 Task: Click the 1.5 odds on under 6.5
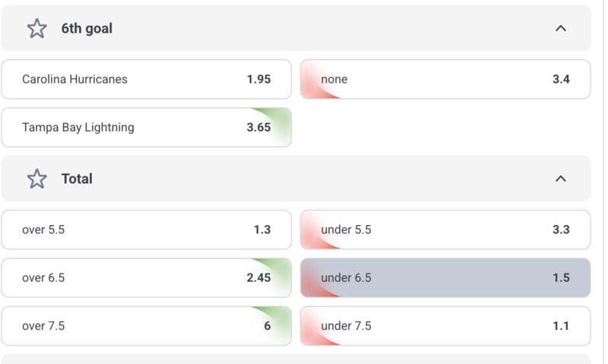click(561, 277)
